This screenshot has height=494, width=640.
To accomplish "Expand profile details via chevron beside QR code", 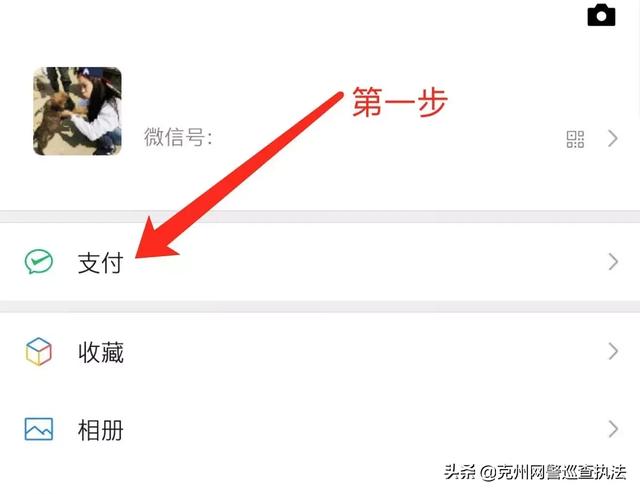I will 612,138.
